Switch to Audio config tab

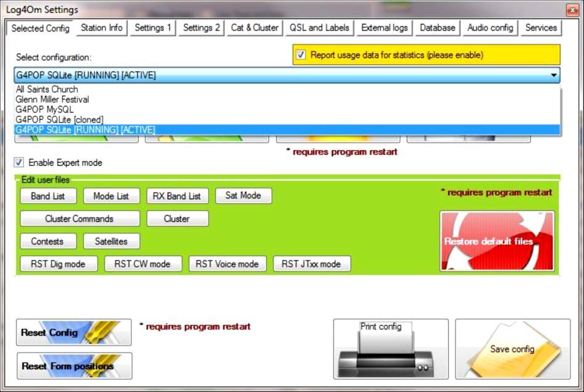point(490,28)
